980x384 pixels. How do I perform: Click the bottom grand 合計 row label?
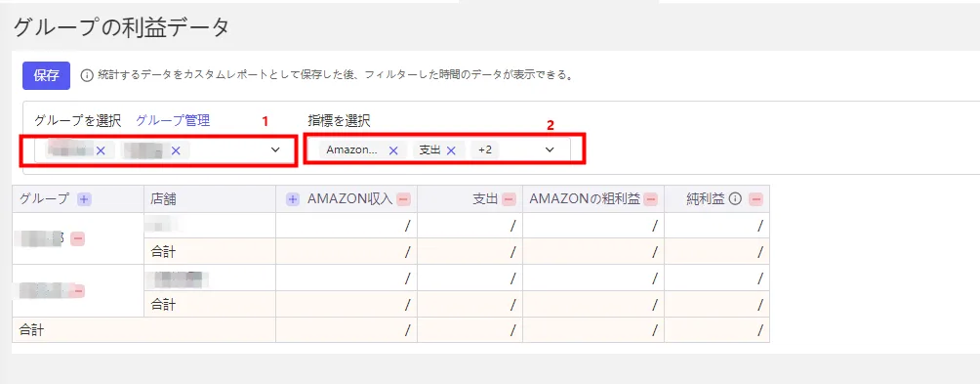click(31, 330)
